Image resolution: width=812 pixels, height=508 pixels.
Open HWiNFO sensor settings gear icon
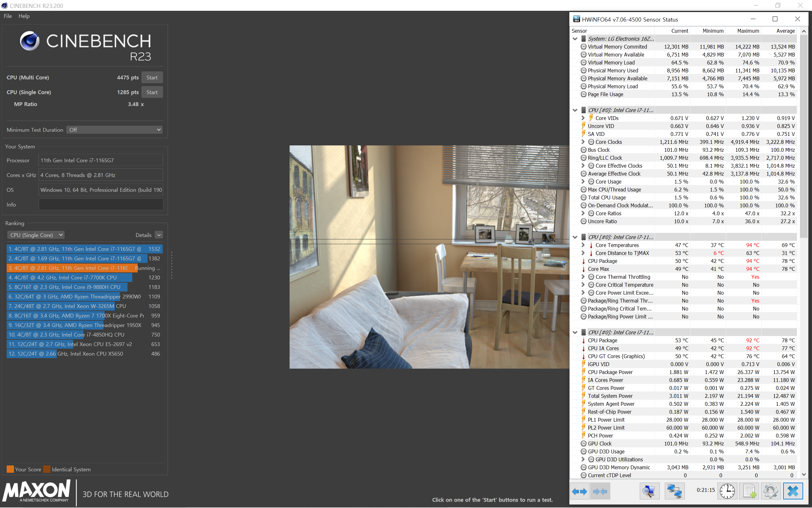tap(770, 491)
